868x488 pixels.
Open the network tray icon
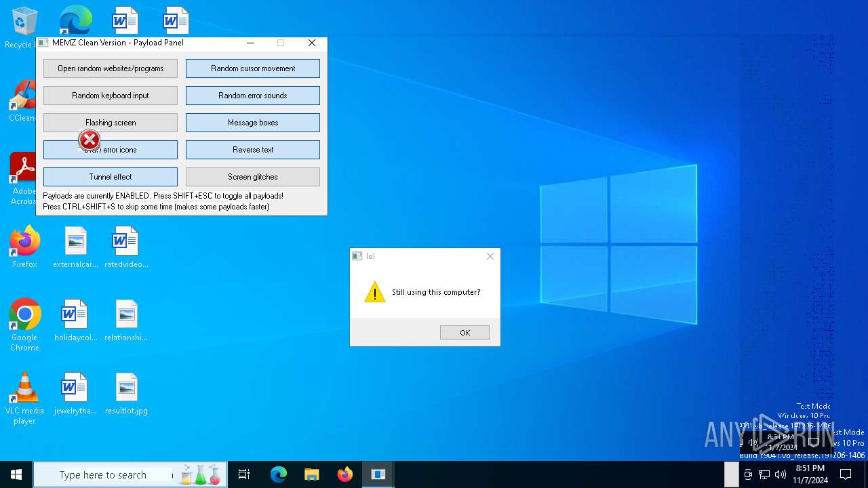tap(764, 474)
